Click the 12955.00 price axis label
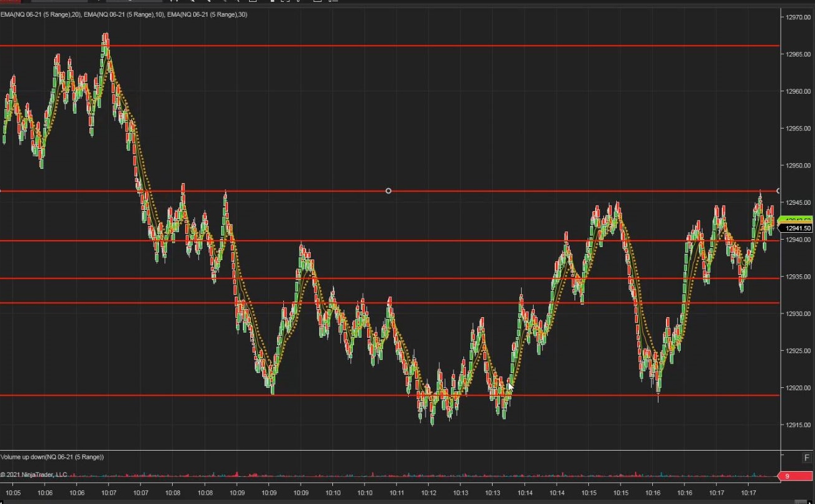This screenshot has height=504, width=815. [x=798, y=128]
